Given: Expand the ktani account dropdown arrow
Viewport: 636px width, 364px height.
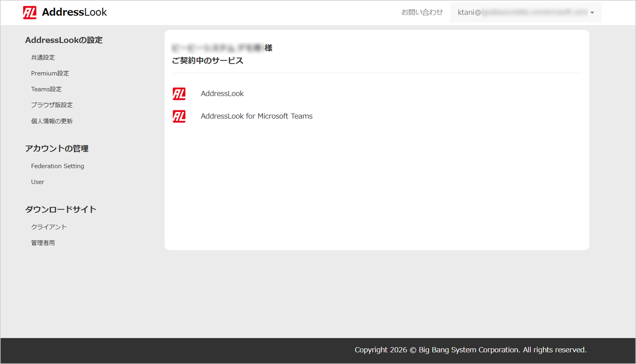Looking at the screenshot, I should (592, 12).
